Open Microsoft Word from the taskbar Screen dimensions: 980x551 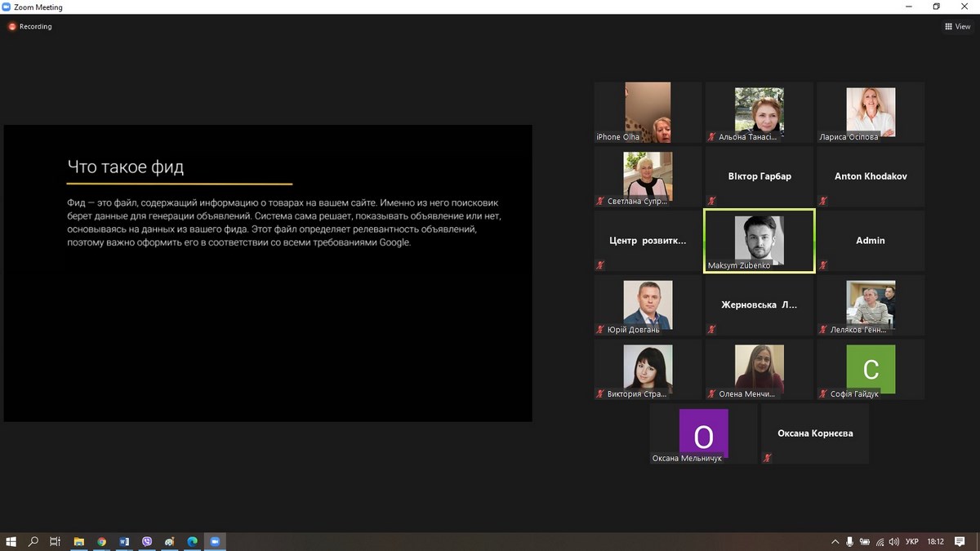click(x=124, y=541)
